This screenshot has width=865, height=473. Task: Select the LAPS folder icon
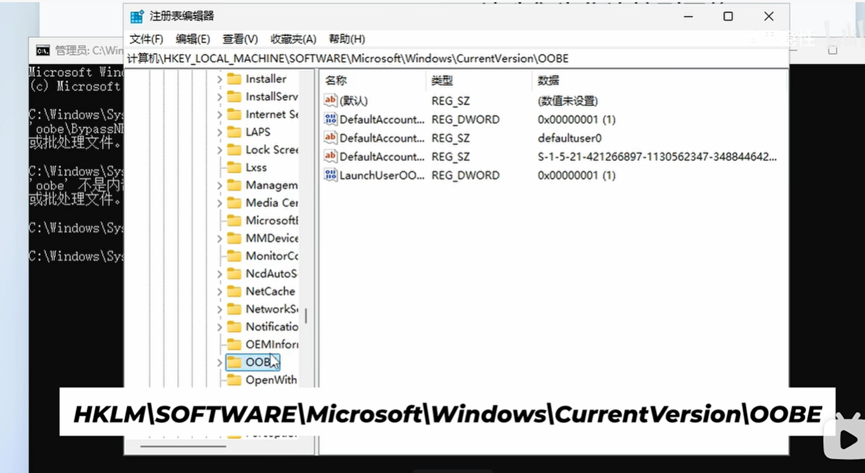[x=234, y=132]
